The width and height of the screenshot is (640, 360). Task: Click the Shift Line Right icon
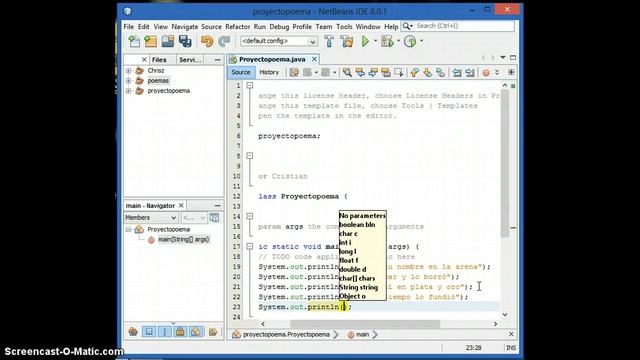(470, 72)
